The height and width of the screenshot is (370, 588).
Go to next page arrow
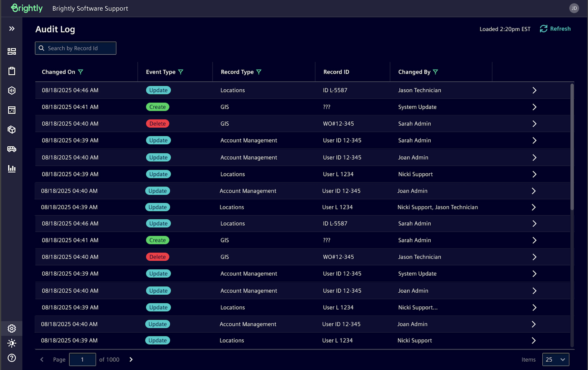click(131, 360)
